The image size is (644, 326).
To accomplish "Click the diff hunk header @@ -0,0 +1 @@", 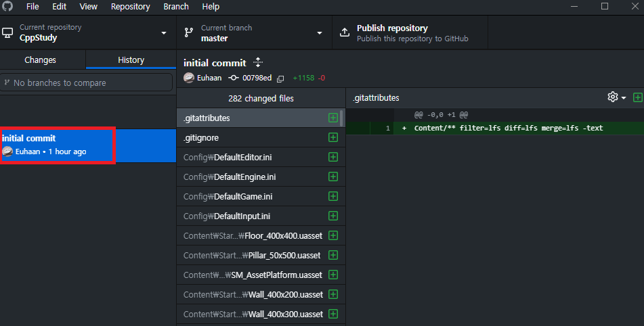I will click(441, 115).
